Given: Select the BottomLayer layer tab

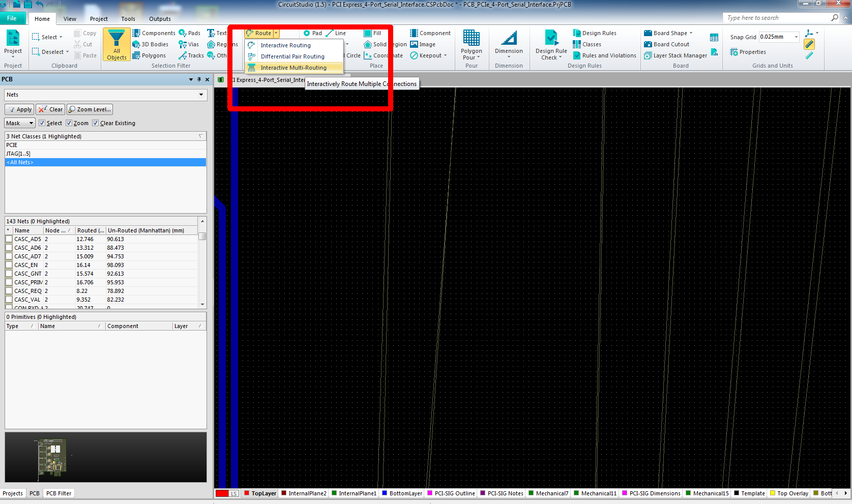Looking at the screenshot, I should click(401, 493).
